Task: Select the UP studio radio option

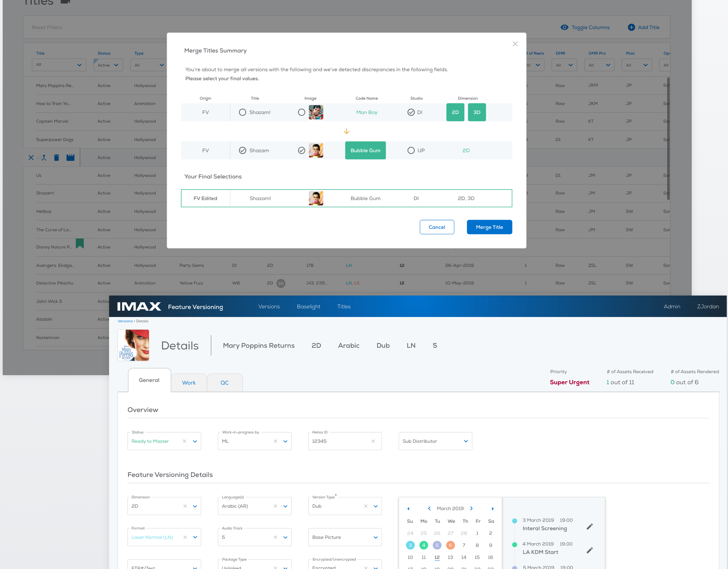Action: pyautogui.click(x=411, y=150)
